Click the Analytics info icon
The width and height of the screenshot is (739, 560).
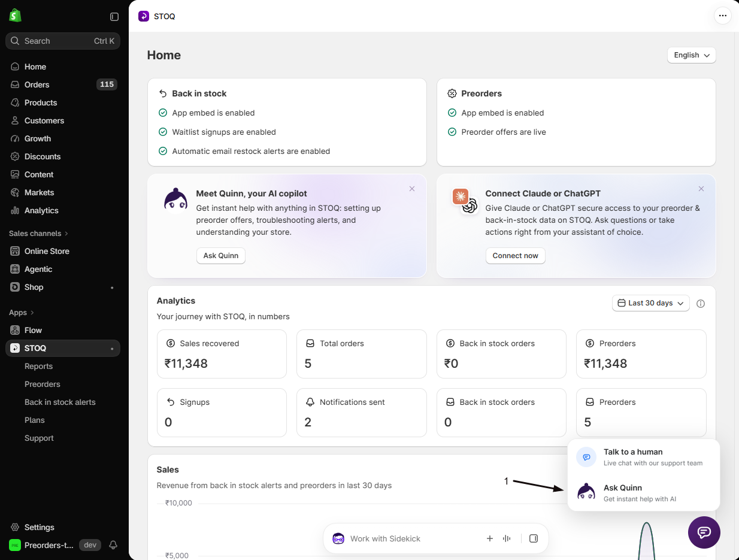pyautogui.click(x=701, y=304)
